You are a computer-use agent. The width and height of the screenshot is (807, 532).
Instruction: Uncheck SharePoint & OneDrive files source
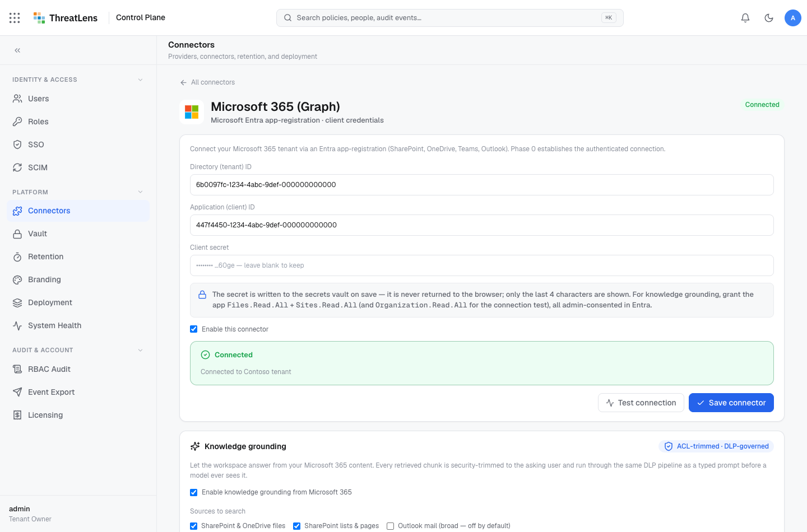coord(194,526)
